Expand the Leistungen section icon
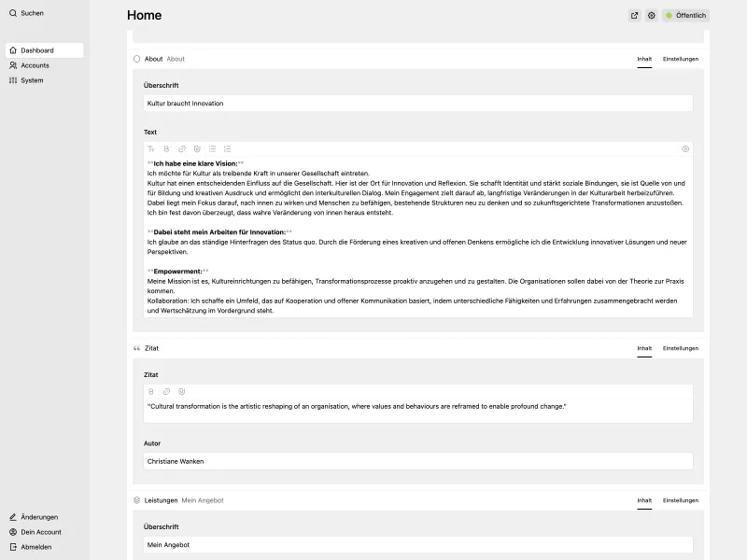 (136, 499)
